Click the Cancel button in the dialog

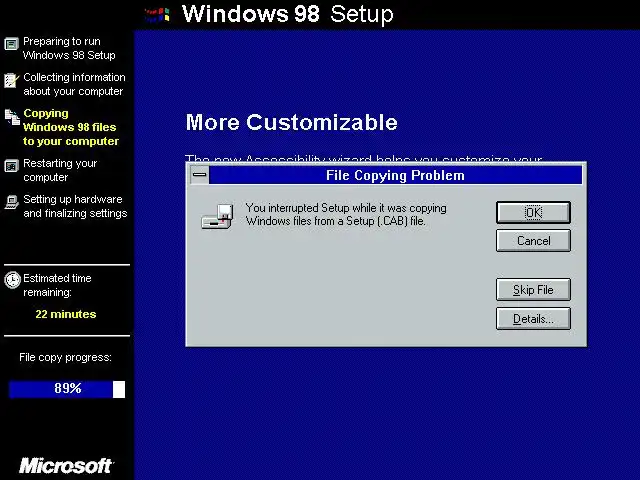click(533, 240)
